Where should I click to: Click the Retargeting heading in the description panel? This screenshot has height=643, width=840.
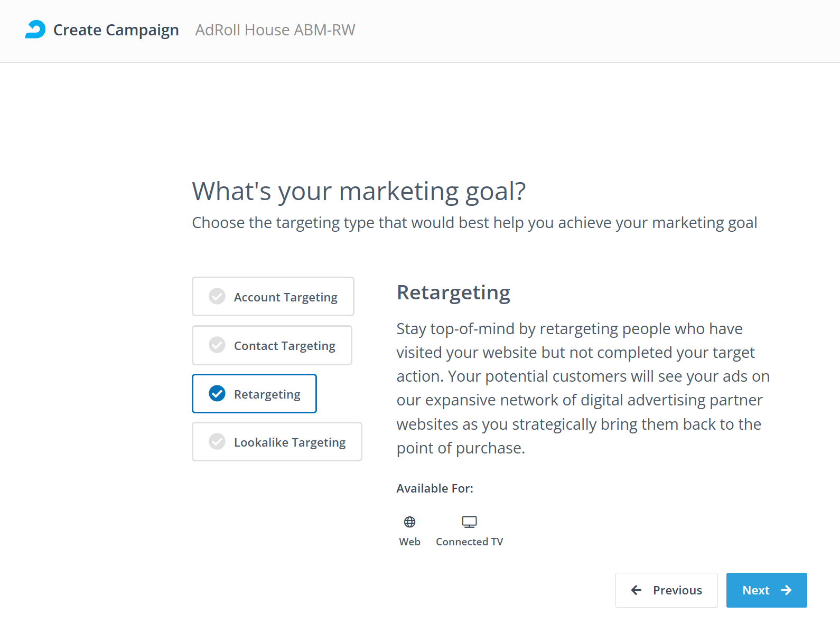453,292
